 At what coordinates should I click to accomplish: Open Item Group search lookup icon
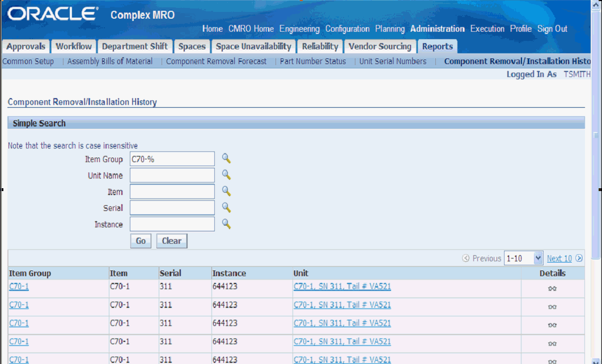[226, 158]
